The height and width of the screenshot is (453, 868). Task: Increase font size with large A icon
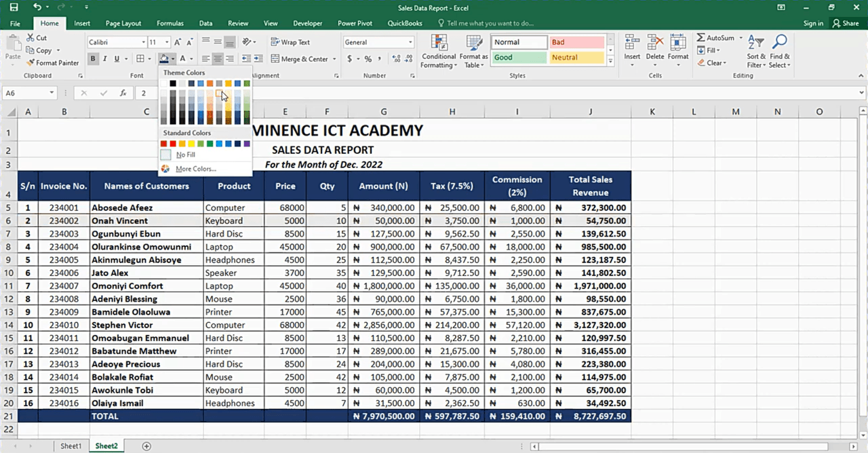coord(177,42)
